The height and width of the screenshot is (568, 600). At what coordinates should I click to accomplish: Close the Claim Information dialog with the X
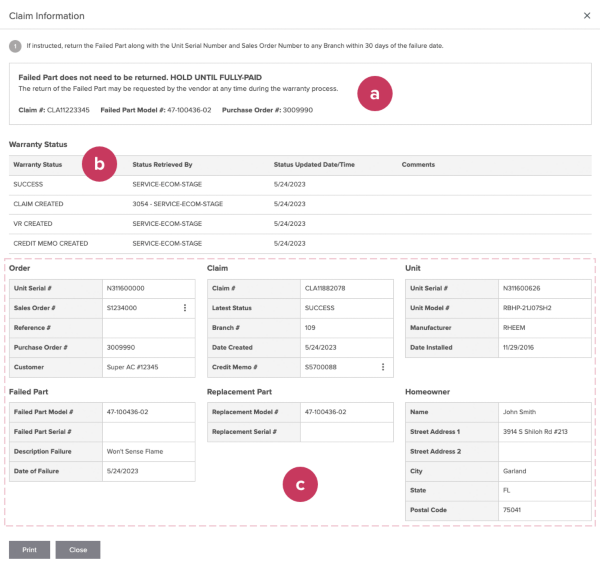pyautogui.click(x=586, y=16)
